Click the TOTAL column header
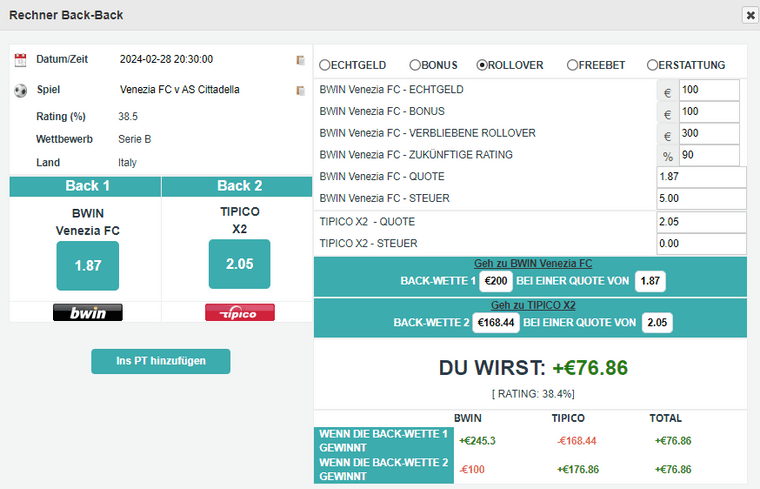 pos(665,418)
